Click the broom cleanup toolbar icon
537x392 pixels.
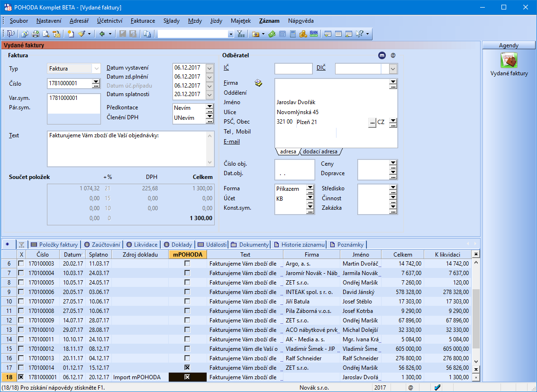(82, 34)
